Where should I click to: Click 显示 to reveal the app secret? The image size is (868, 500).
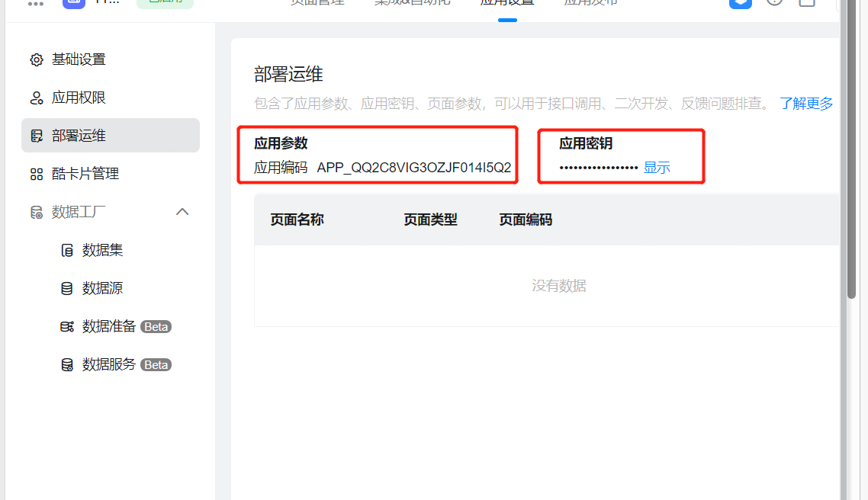(x=657, y=168)
